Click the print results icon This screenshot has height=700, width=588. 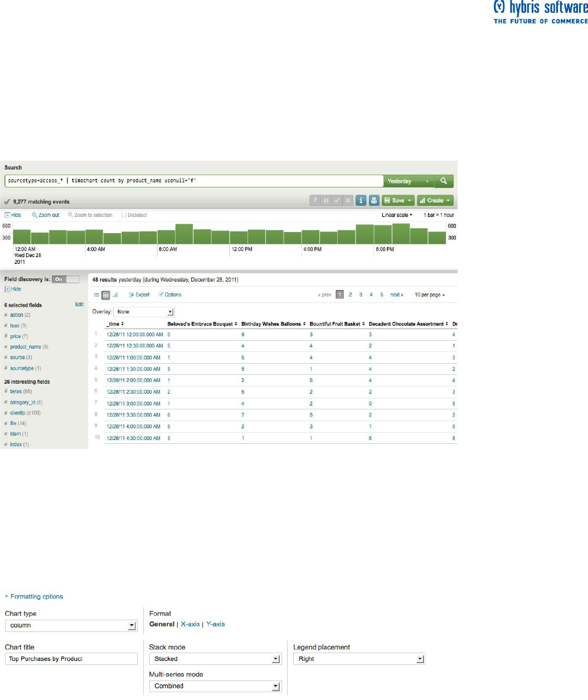coord(374,200)
